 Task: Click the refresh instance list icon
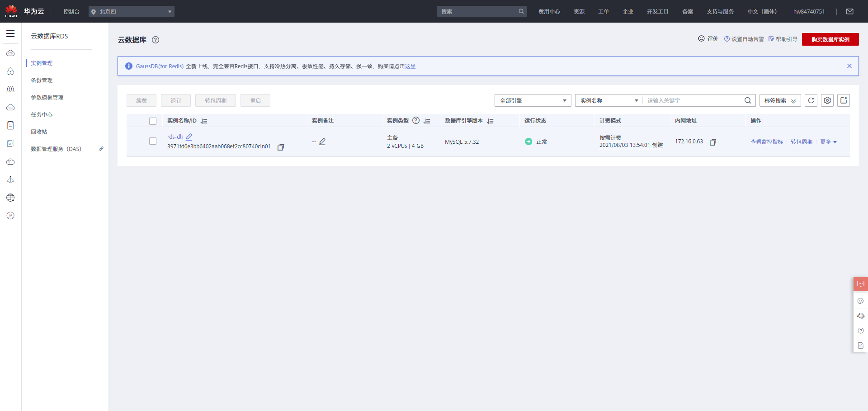pos(811,100)
